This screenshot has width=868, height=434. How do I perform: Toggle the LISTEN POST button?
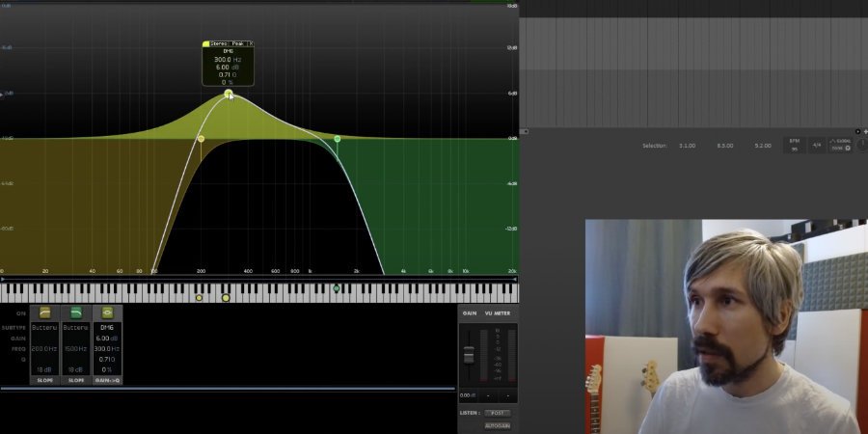(x=497, y=413)
